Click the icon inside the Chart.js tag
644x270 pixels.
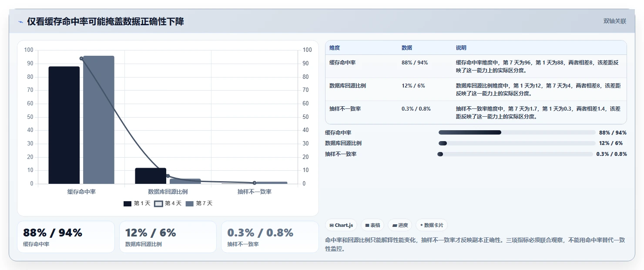pos(332,226)
